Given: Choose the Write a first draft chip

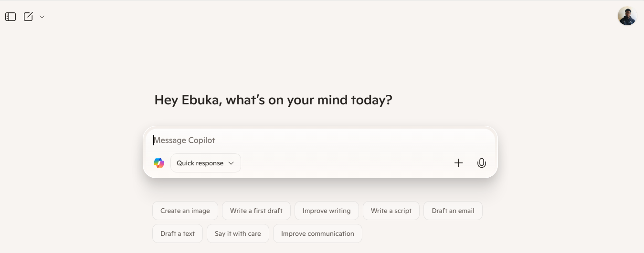Looking at the screenshot, I should click(x=256, y=211).
